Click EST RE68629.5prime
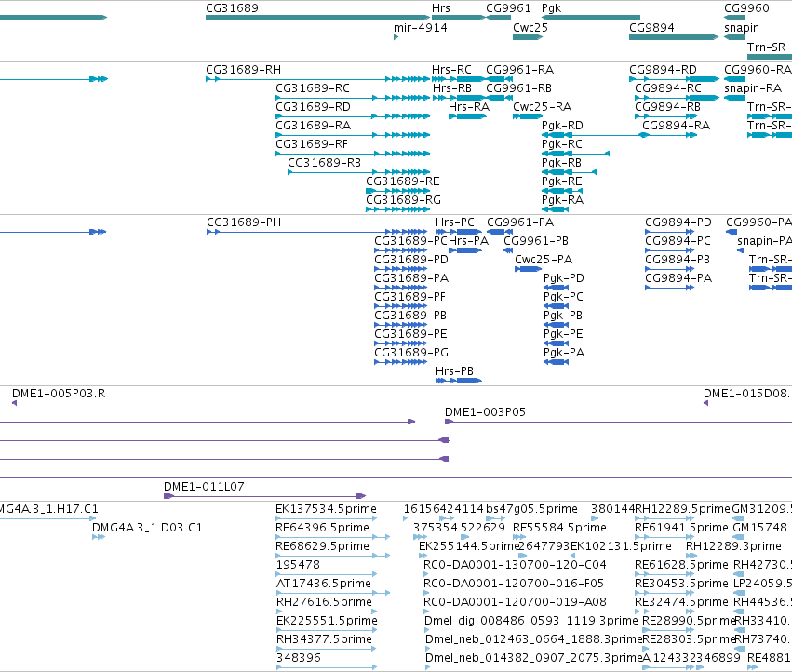The image size is (792, 672). click(333, 556)
